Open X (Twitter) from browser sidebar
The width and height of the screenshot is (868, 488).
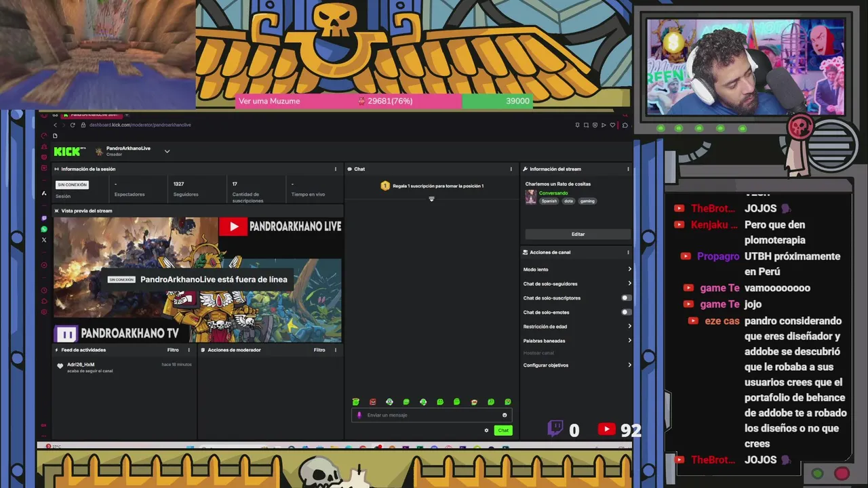pyautogui.click(x=44, y=240)
